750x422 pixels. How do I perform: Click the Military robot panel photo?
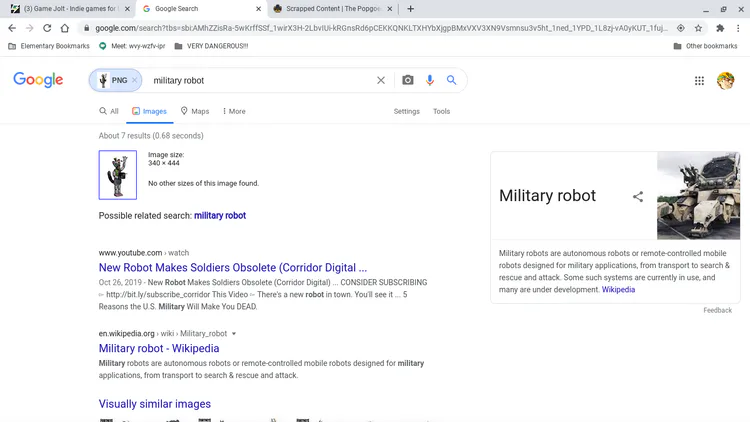pos(698,196)
